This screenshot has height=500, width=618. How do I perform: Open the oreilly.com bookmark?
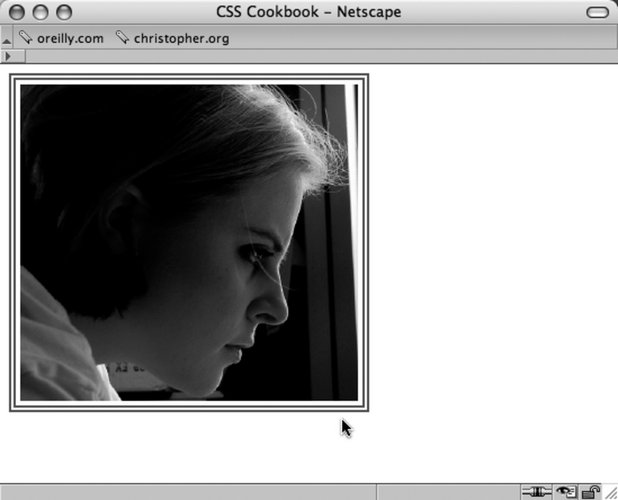pos(69,38)
